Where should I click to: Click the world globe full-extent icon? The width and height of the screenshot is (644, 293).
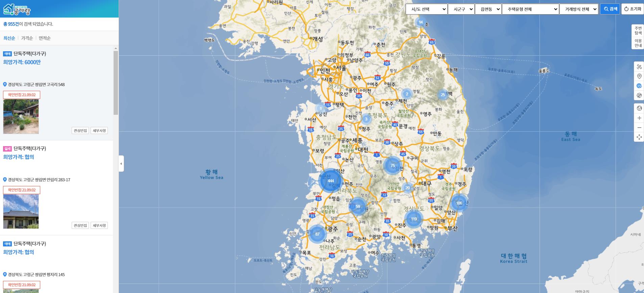(639, 108)
